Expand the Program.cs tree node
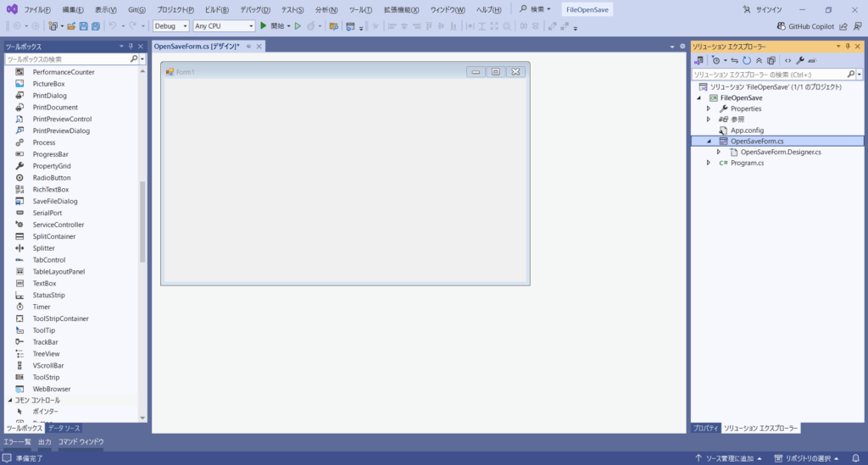868x465 pixels. 709,163
